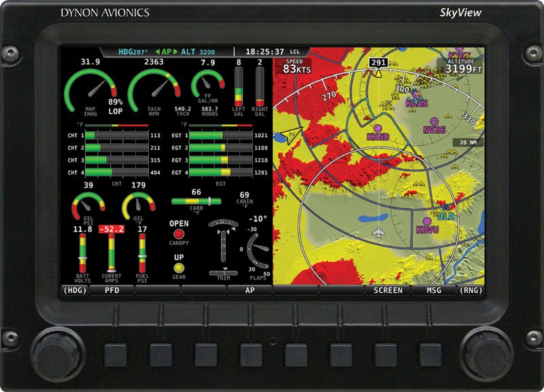Click the 31.9 manifold pressure value
This screenshot has width=544, height=392.
90,62
